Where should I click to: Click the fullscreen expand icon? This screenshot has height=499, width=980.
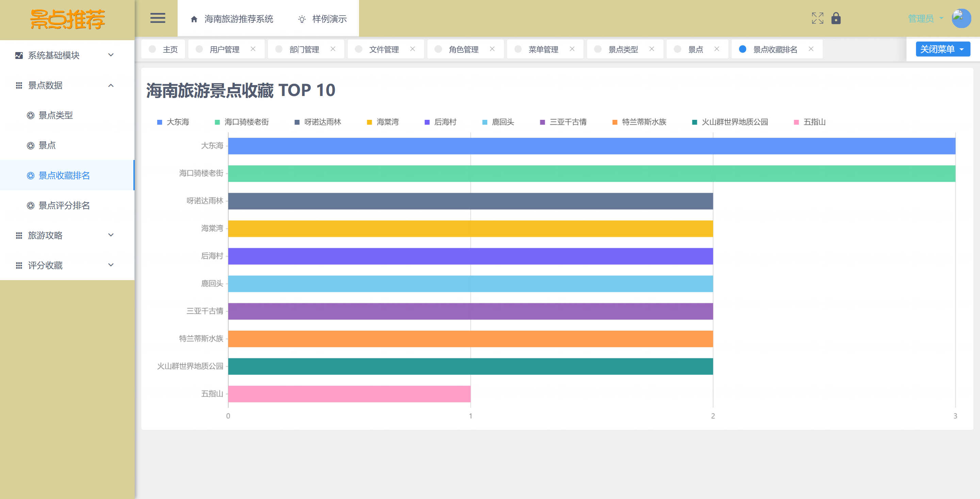point(817,18)
